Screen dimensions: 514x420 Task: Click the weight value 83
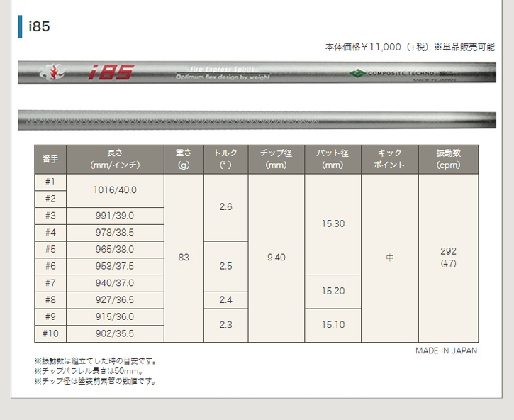184,258
